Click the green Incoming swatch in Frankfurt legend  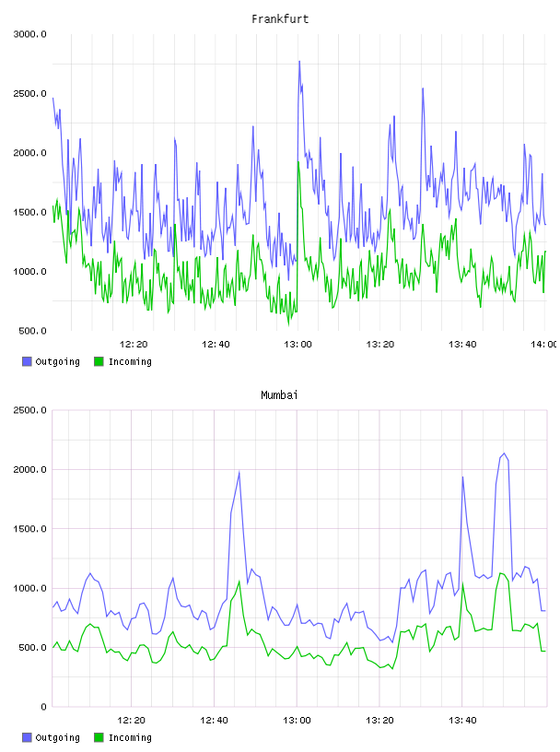99,361
